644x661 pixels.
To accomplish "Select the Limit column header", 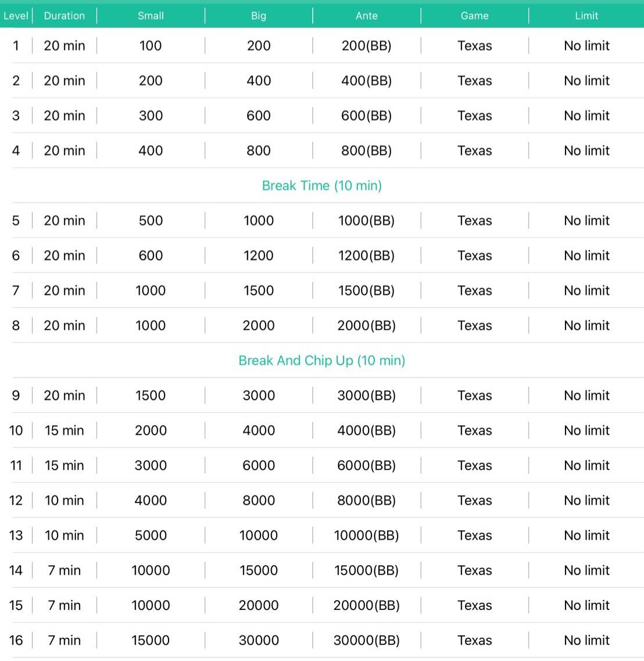I will tap(586, 16).
